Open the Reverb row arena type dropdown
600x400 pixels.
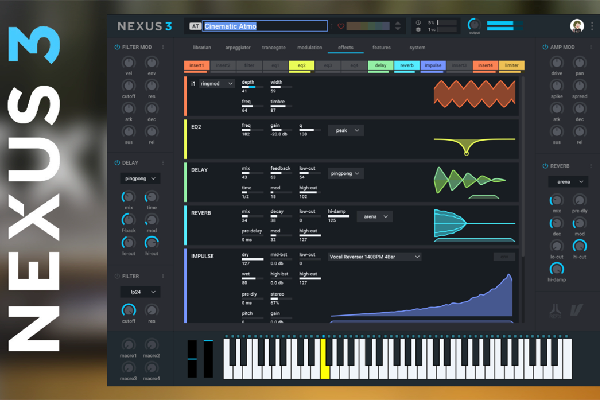point(375,217)
